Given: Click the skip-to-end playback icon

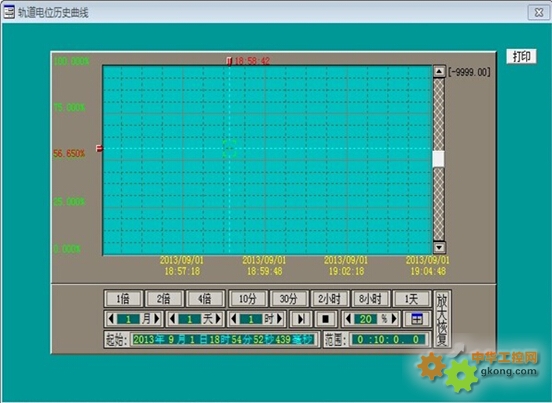Looking at the screenshot, I should tap(301, 319).
